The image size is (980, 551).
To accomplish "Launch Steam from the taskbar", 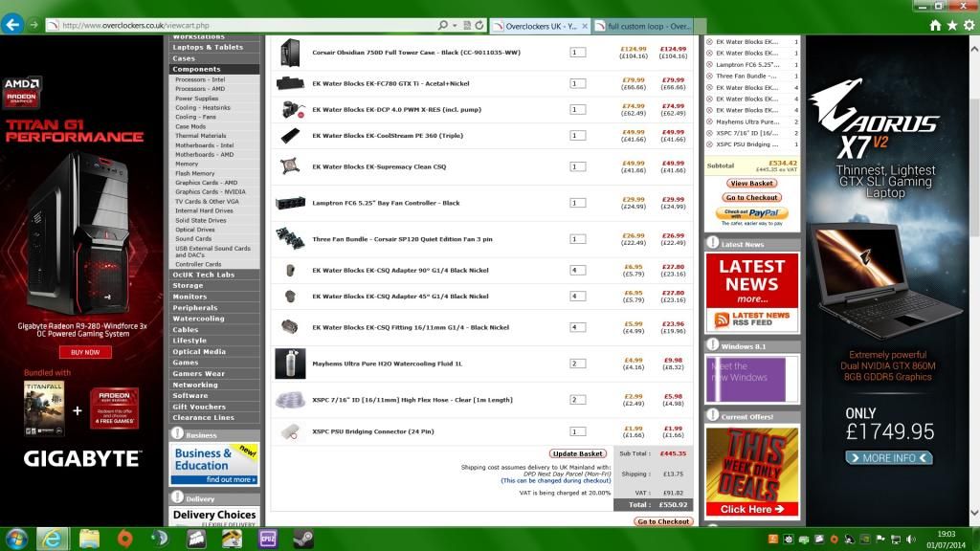I will coord(302,538).
